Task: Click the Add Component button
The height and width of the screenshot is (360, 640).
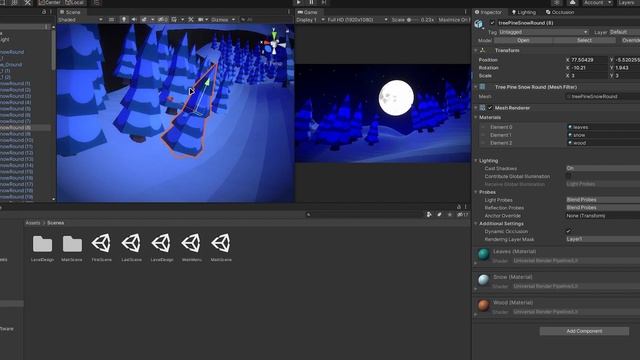Action: click(x=584, y=331)
